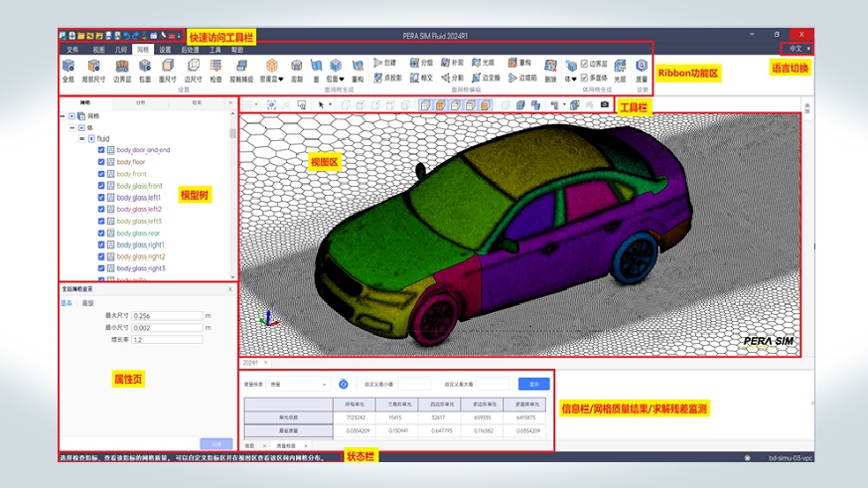Collapse the fluid node in model tree
The image size is (868, 488).
click(x=81, y=138)
